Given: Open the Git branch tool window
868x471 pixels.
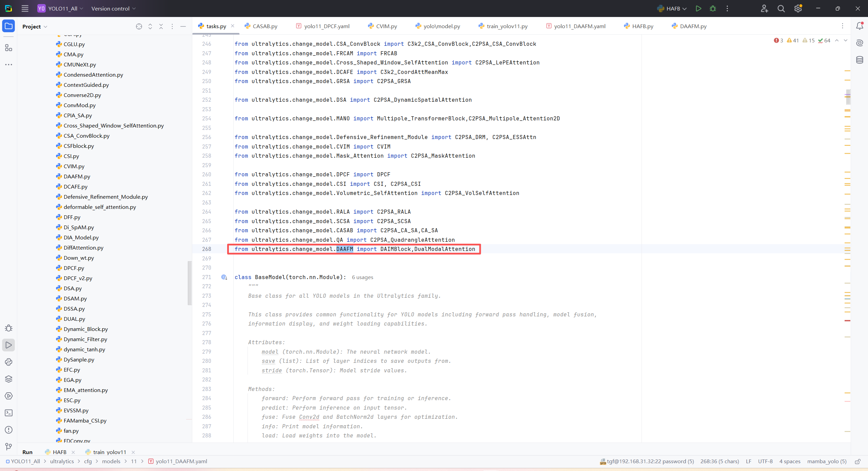Looking at the screenshot, I should pos(8,447).
